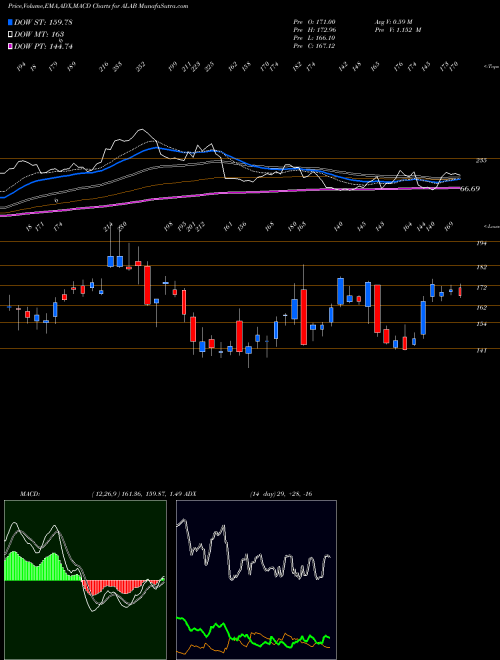Click the white DOW MT legend swatch

(11, 35)
